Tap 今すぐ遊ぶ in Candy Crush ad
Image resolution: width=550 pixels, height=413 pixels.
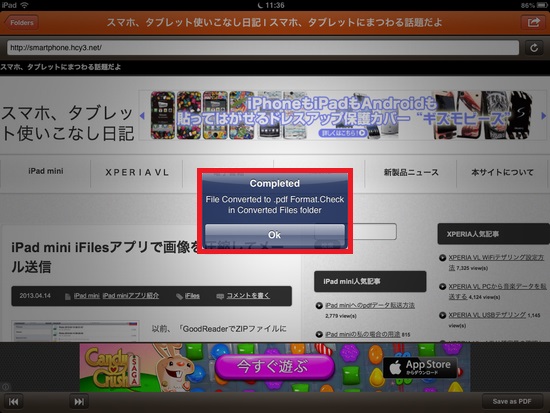pyautogui.click(x=275, y=367)
